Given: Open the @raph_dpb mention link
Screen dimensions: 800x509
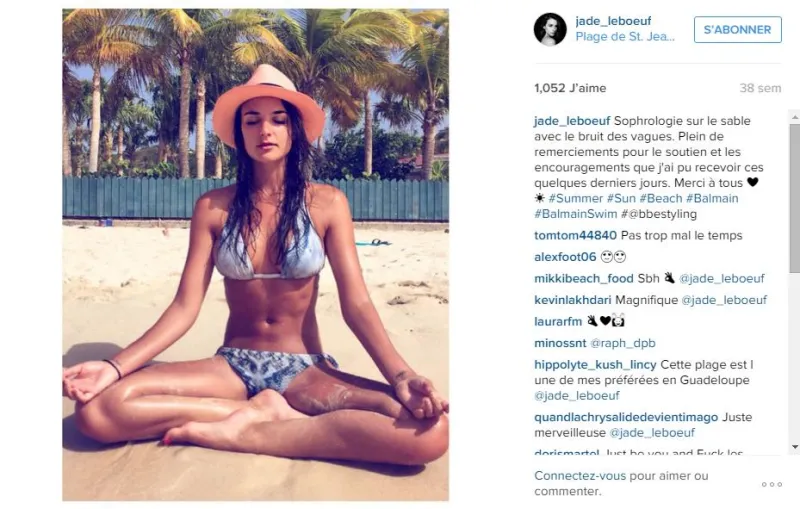Looking at the screenshot, I should 622,343.
